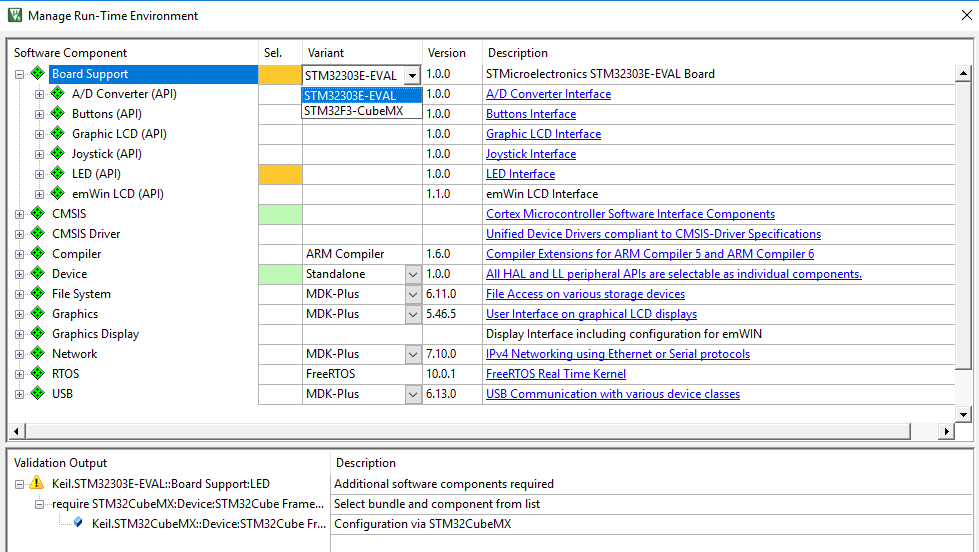Open the Graphic LCD Interface link

click(543, 134)
